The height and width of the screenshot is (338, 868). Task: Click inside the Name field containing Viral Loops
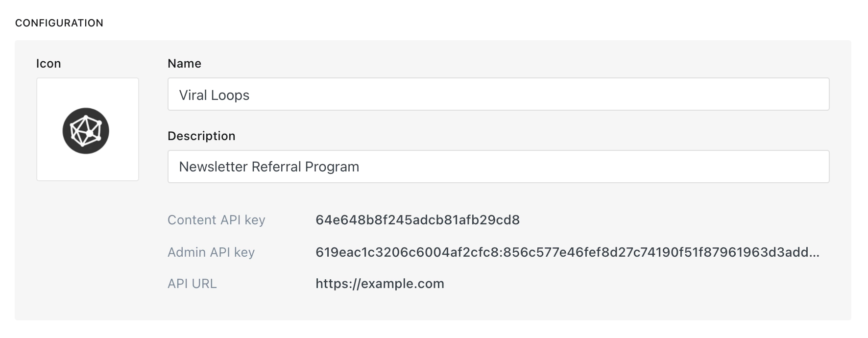point(498,94)
